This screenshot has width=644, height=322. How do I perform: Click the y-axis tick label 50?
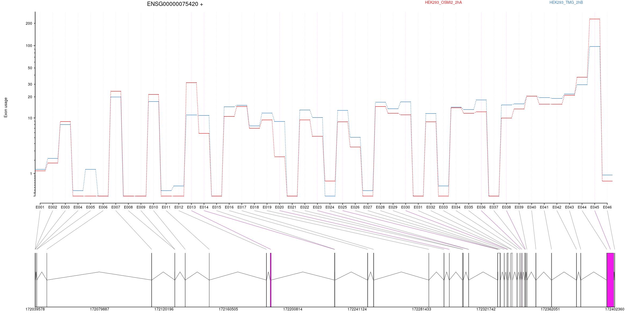[30, 68]
